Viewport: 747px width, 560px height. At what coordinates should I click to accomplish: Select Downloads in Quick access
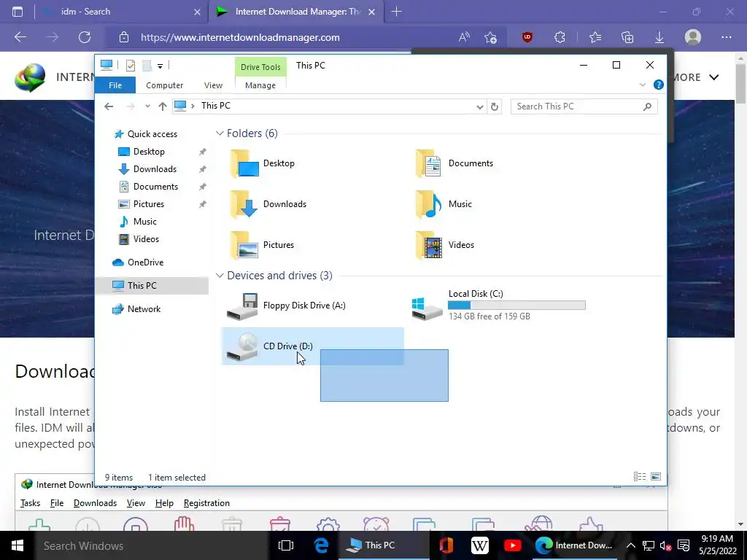(155, 169)
